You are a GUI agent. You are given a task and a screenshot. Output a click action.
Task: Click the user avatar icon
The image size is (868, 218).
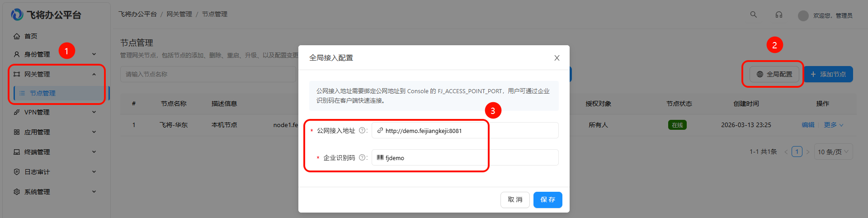803,16
